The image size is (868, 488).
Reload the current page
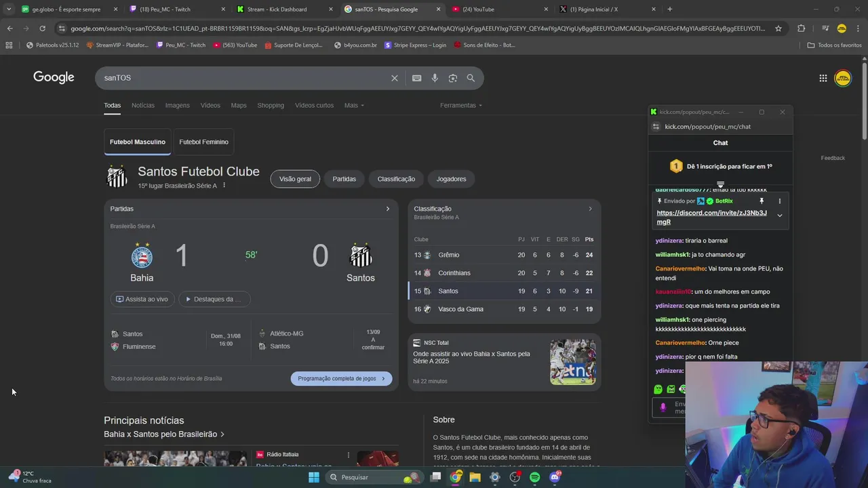click(42, 28)
